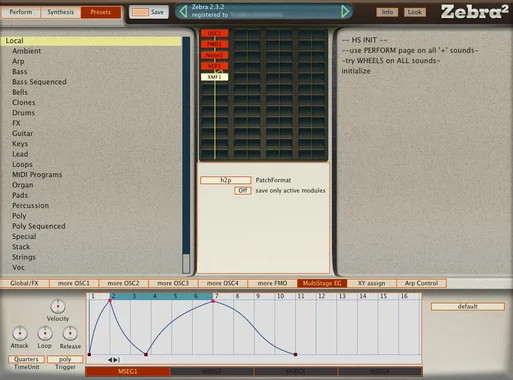Go to the next preset with right arrow
The image size is (513, 380).
coord(345,12)
